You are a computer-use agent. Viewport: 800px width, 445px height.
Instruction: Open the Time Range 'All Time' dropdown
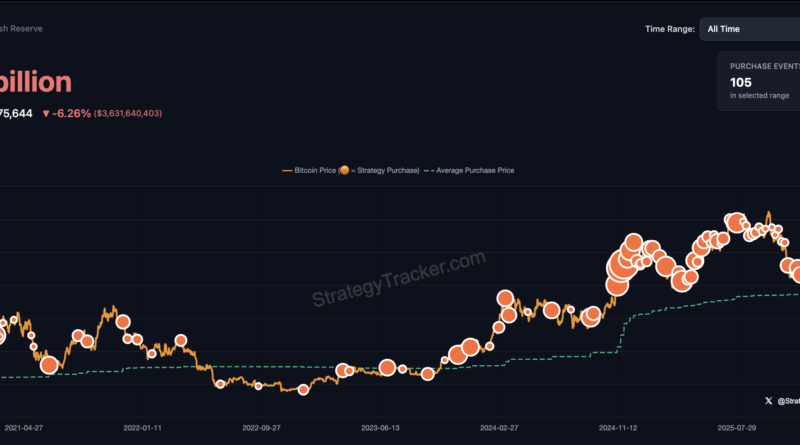tap(748, 29)
